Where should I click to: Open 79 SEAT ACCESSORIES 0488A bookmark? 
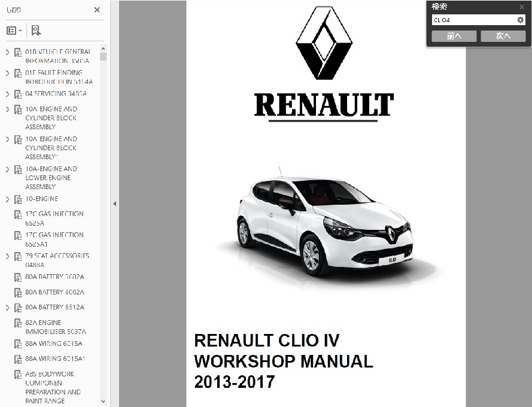pos(57,260)
